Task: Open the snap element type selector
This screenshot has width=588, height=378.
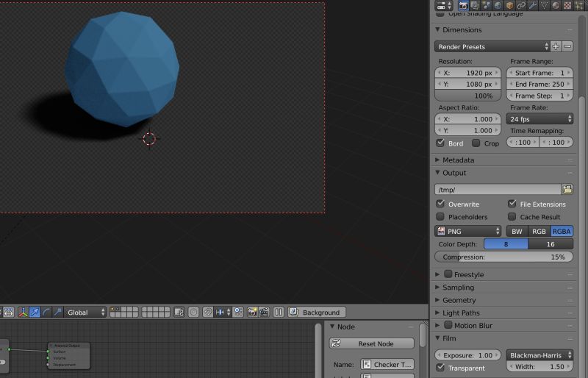Action: 223,312
